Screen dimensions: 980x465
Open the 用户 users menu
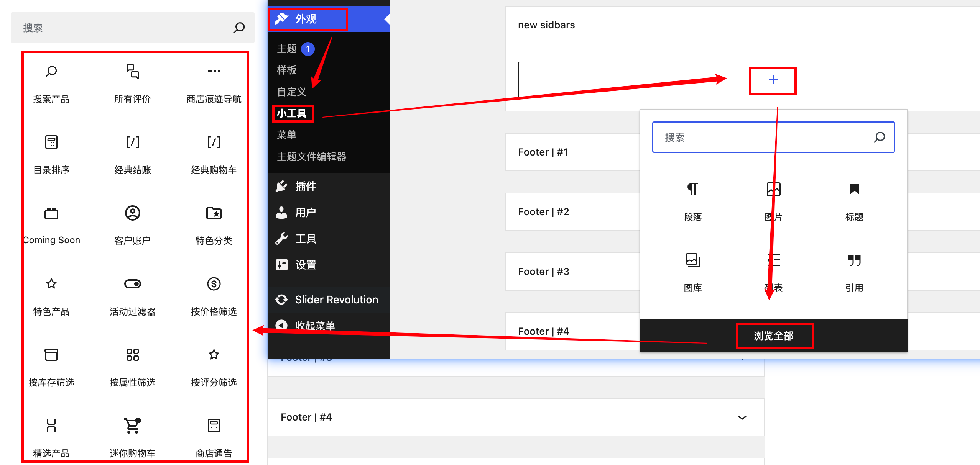(329, 212)
